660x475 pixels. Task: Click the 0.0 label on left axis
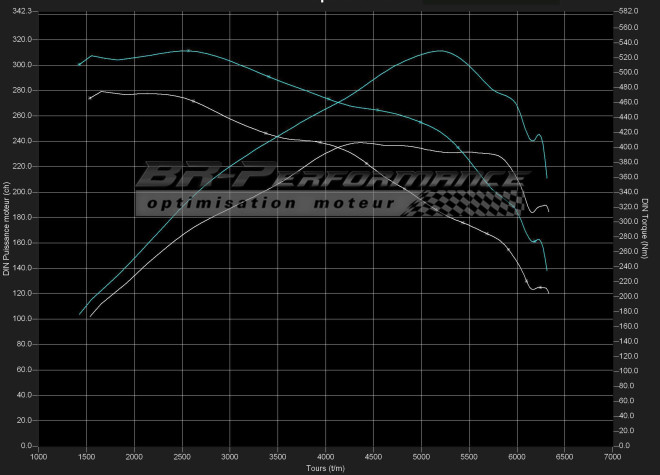[x=26, y=446]
